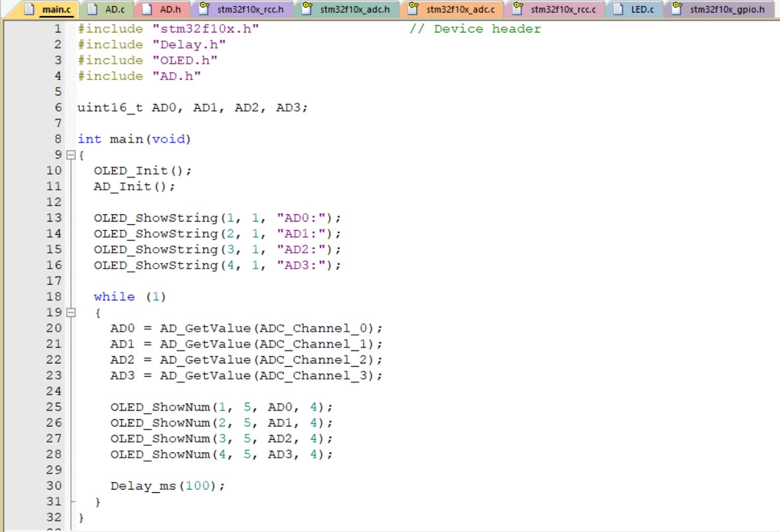Click the file icon on AD.h tab
The image size is (780, 532).
147,9
